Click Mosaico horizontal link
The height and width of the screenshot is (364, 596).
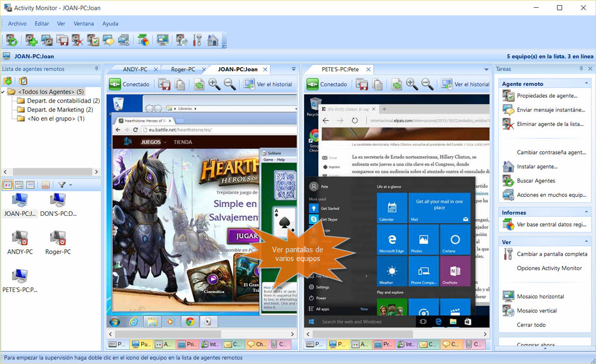coord(541,297)
